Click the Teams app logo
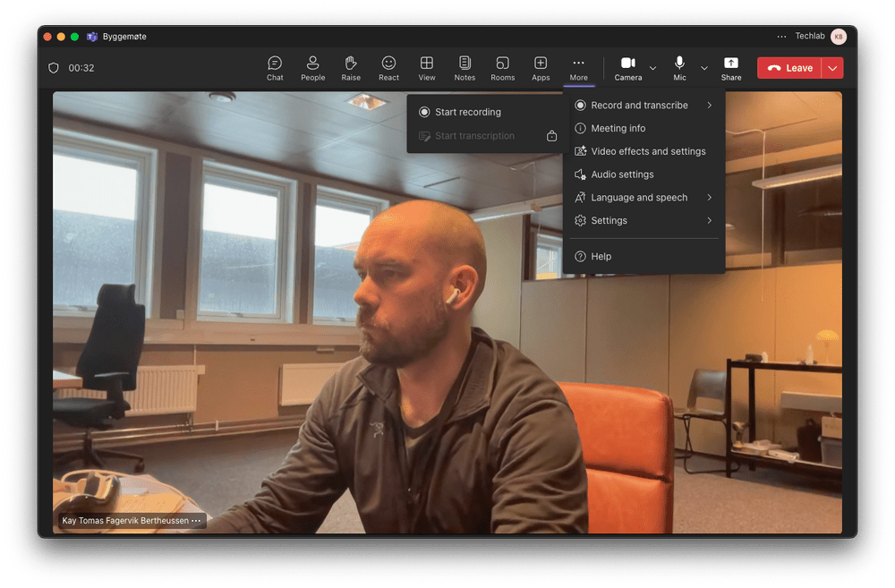 pos(92,37)
